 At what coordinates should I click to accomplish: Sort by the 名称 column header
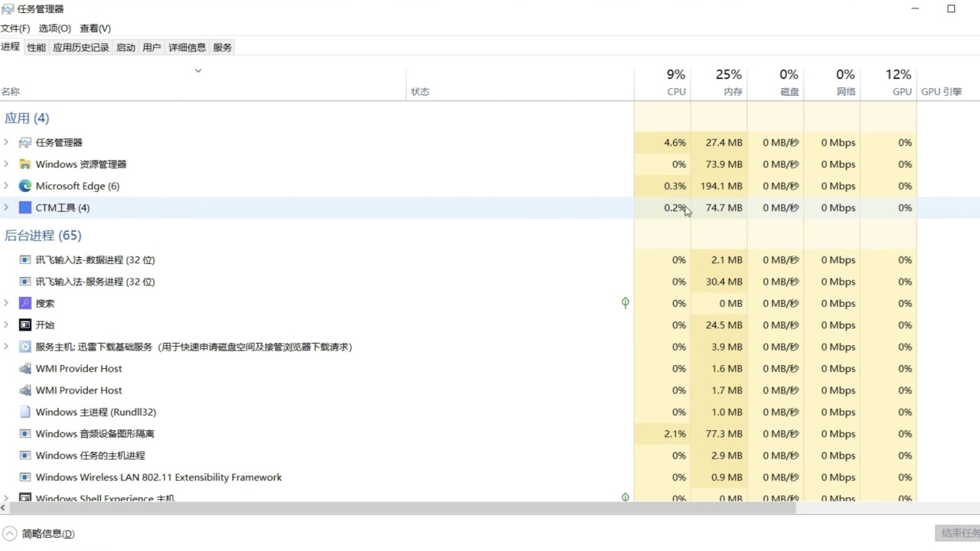click(x=203, y=83)
